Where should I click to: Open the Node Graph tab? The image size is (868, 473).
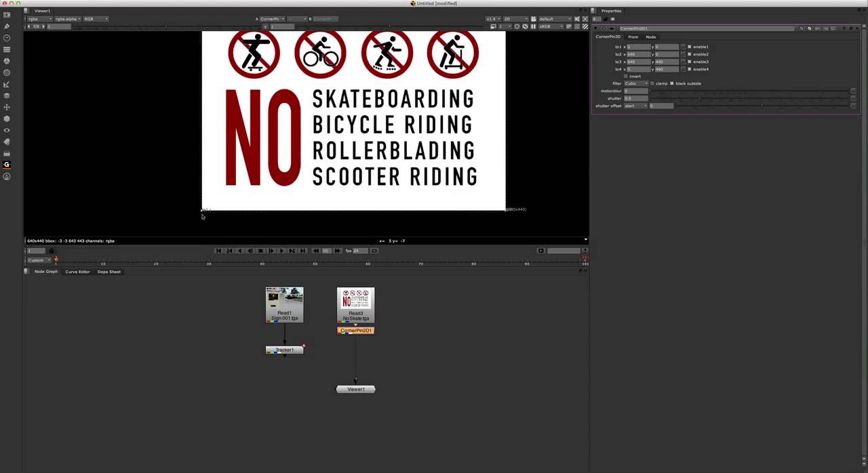pos(46,272)
